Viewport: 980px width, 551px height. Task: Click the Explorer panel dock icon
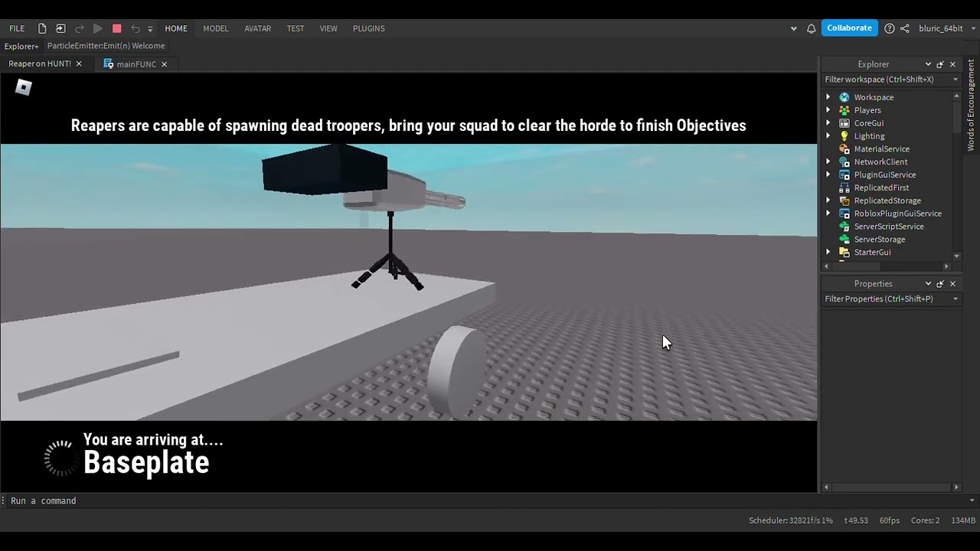tap(940, 64)
